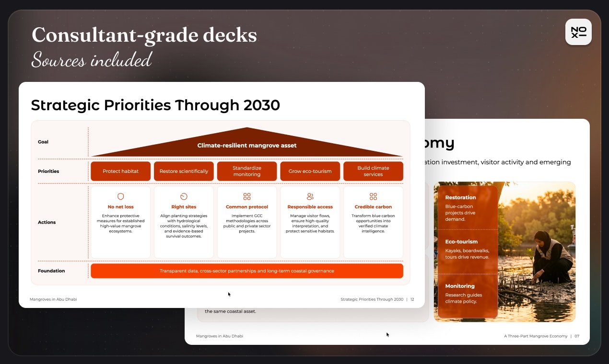Viewport: 609px width, 364px height.
Task: Click the 'Sources included' subtitle
Action: (x=92, y=60)
